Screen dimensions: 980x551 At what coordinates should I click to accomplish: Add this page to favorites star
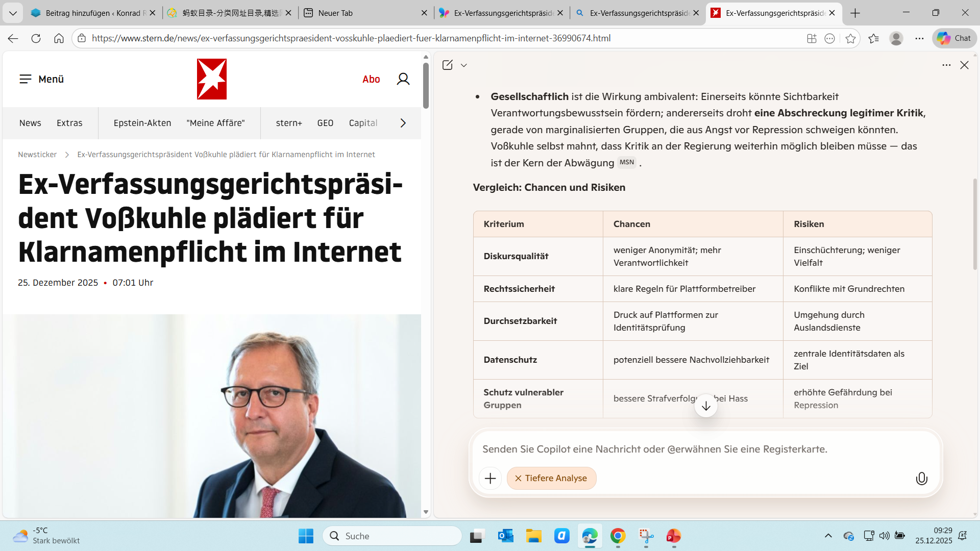850,38
